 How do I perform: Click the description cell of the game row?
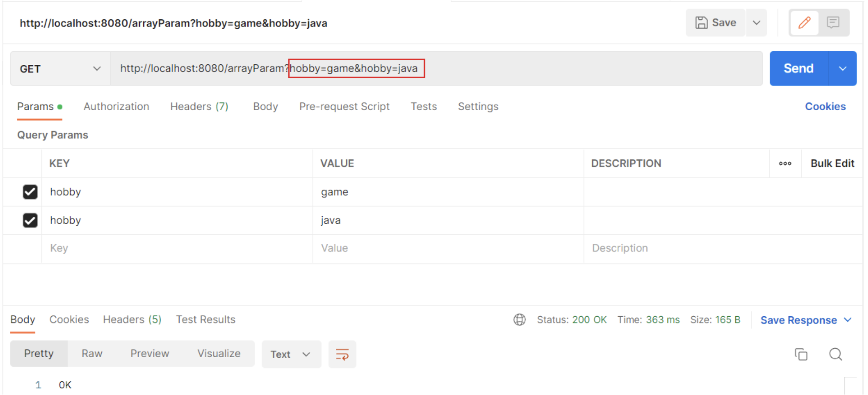723,192
